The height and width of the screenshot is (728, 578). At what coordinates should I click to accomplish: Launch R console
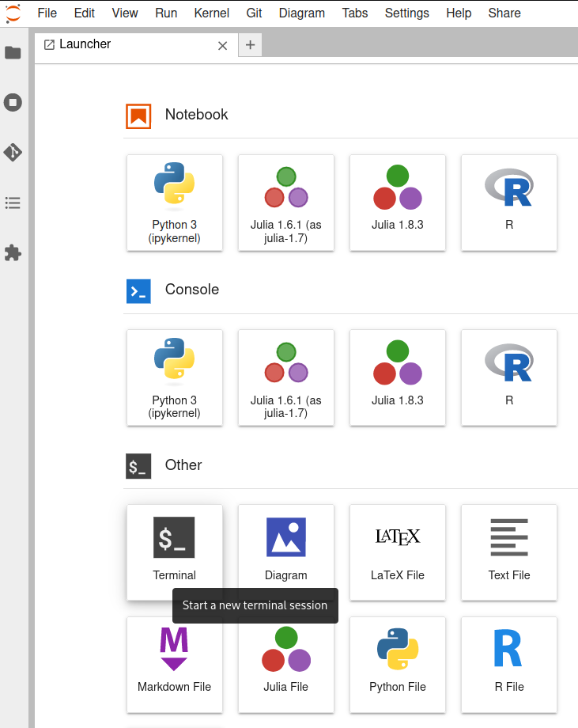[509, 378]
